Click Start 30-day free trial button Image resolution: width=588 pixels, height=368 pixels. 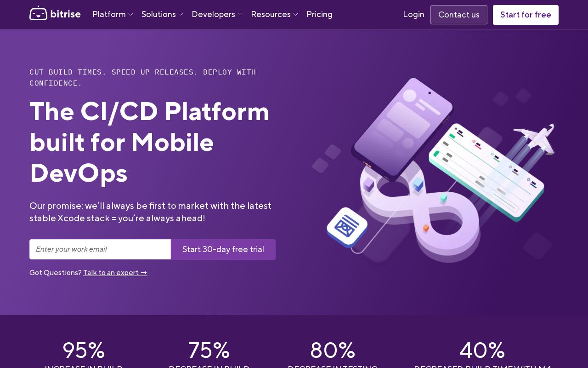(223, 249)
